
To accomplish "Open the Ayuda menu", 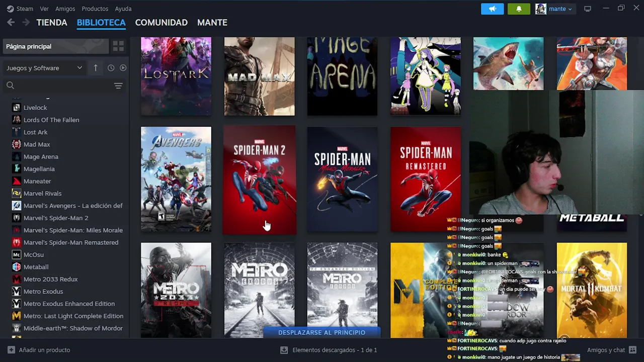I will point(123,9).
